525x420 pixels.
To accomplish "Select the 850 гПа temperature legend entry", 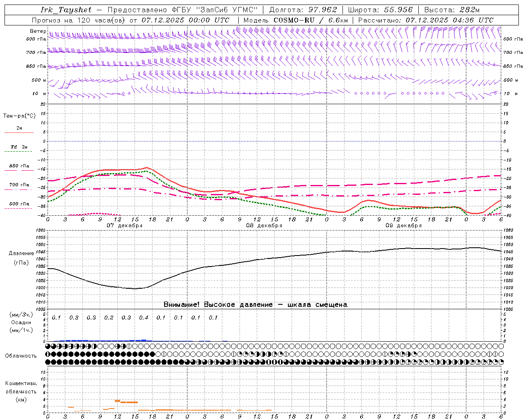I will [x=19, y=166].
